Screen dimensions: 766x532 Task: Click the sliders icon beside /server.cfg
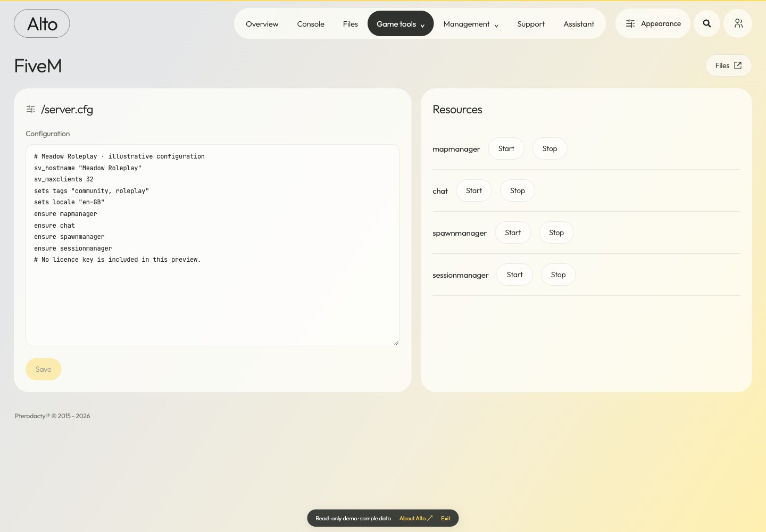point(31,109)
